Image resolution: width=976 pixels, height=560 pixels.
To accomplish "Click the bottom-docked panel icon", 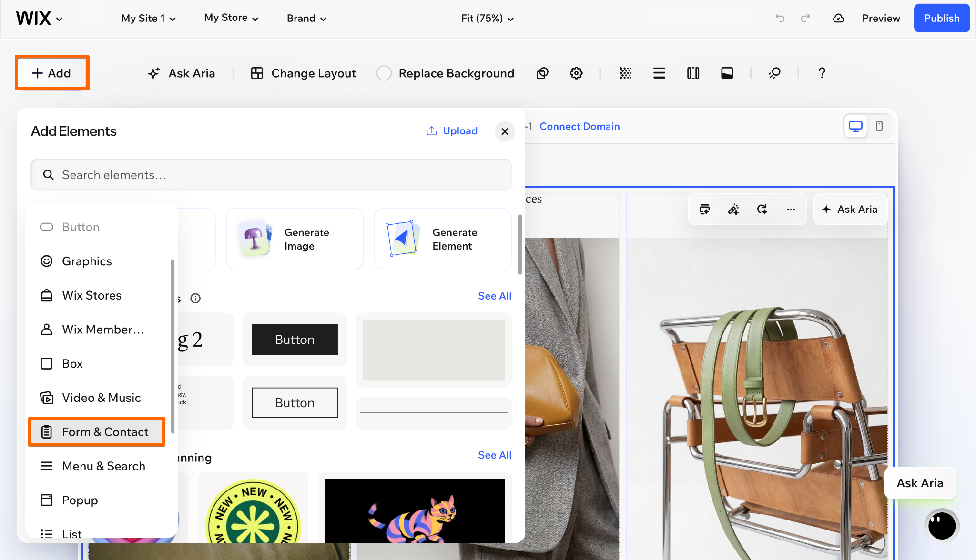I will coord(727,73).
